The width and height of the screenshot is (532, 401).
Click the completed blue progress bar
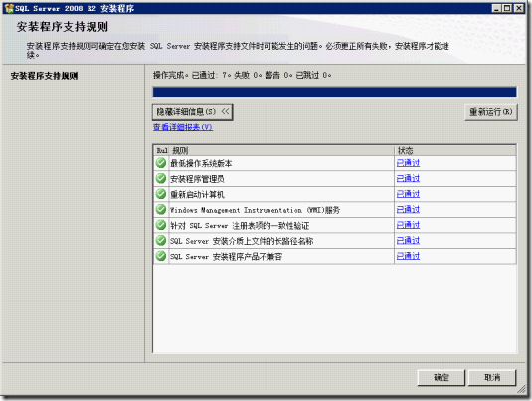[334, 92]
